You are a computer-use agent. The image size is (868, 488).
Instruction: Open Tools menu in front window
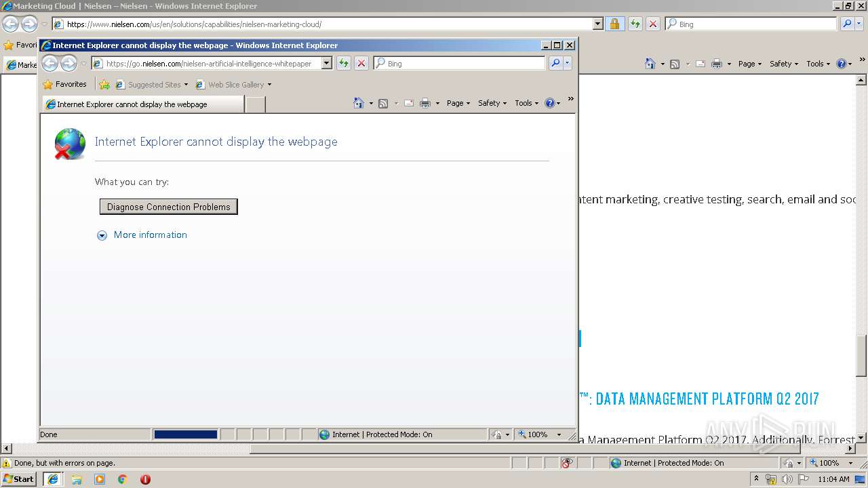click(x=527, y=103)
